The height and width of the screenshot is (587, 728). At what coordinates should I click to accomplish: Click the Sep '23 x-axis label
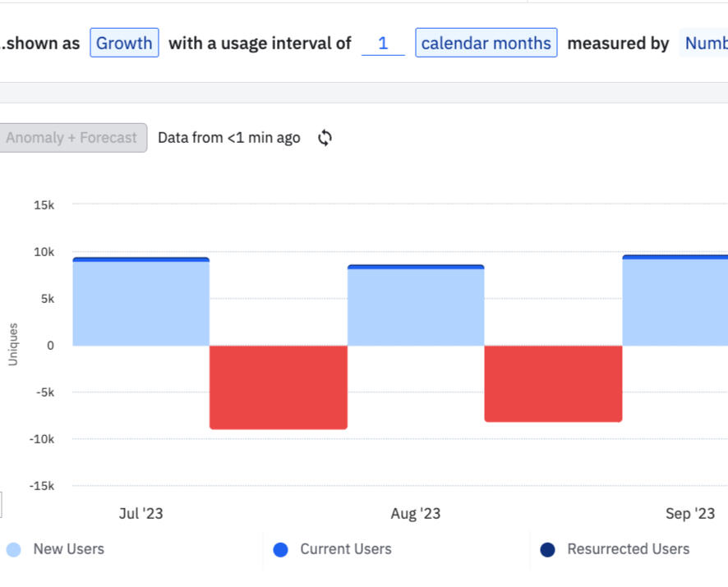click(x=690, y=514)
